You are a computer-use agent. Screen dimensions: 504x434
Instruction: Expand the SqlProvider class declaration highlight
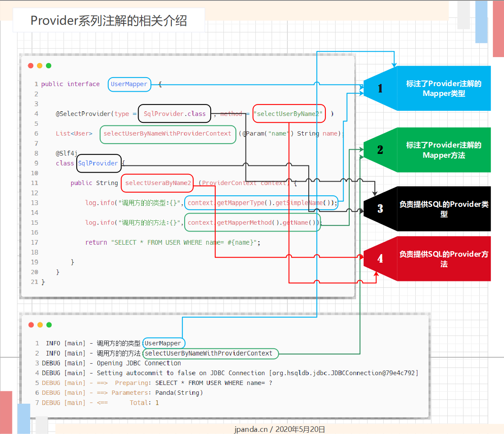pyautogui.click(x=98, y=163)
